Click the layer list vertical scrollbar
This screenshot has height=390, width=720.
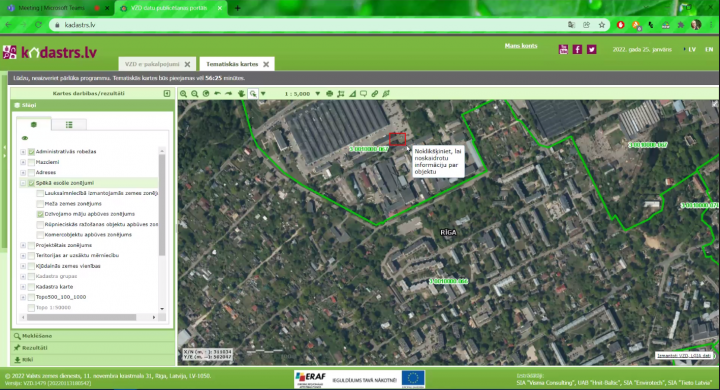[162, 204]
